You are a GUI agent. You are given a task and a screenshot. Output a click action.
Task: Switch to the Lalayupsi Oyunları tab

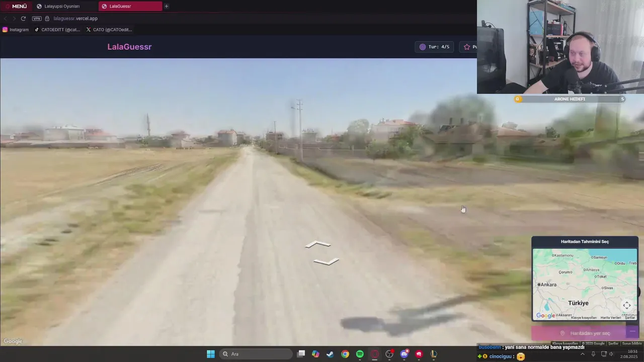point(63,6)
